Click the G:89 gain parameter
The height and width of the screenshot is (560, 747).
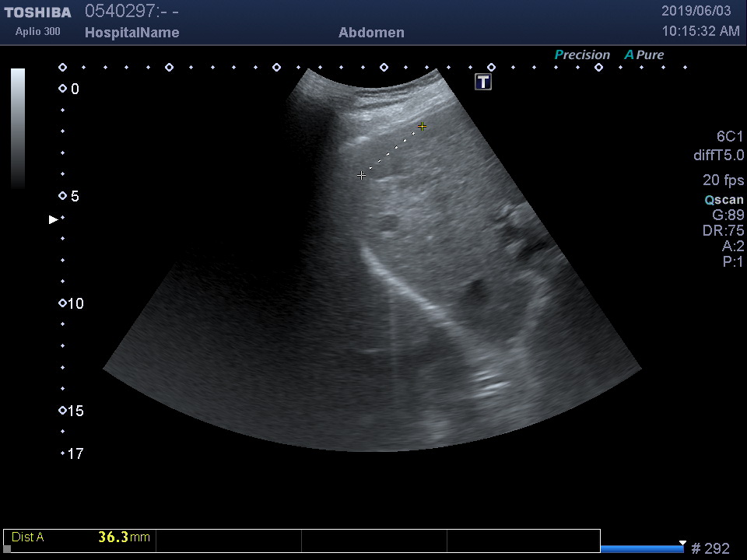(728, 215)
